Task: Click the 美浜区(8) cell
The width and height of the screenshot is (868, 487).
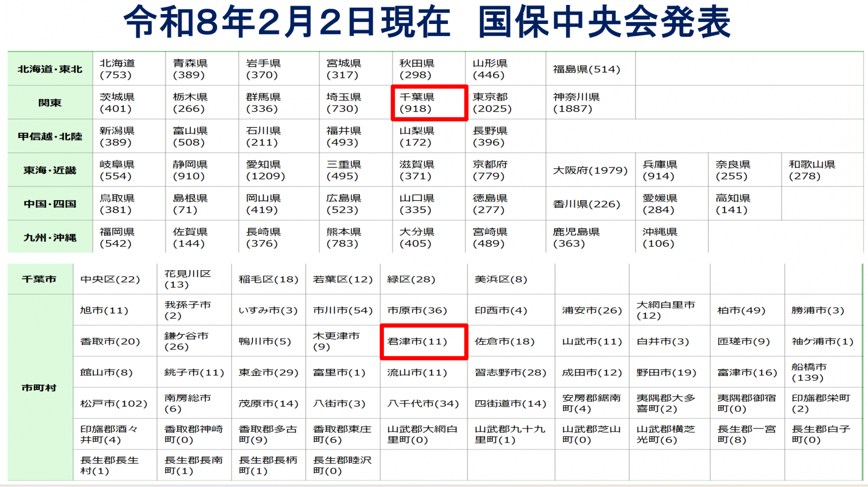Action: 511,279
